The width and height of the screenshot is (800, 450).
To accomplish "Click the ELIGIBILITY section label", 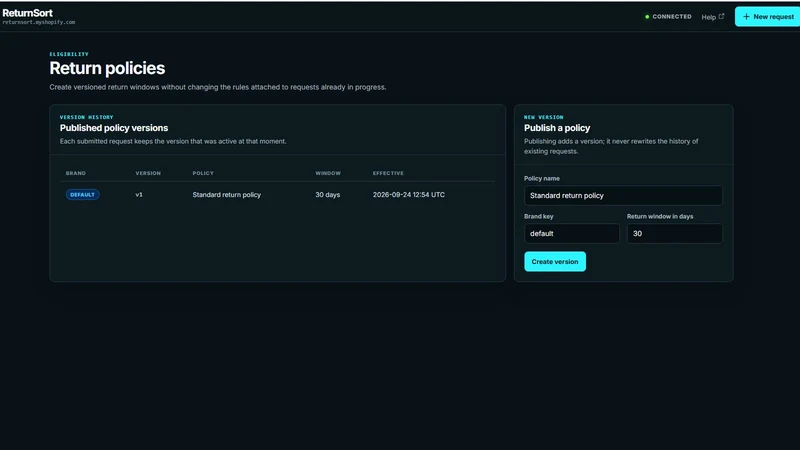I will tap(69, 54).
